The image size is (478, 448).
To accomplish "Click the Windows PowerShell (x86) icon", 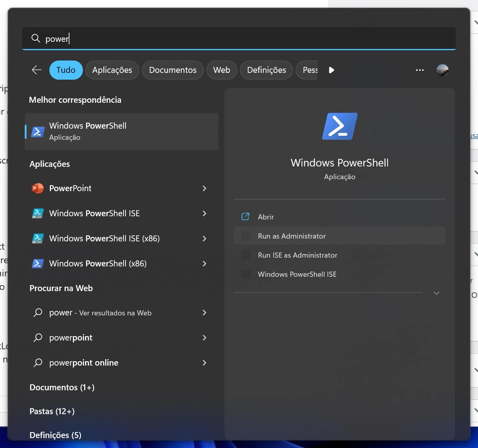I will click(x=38, y=264).
